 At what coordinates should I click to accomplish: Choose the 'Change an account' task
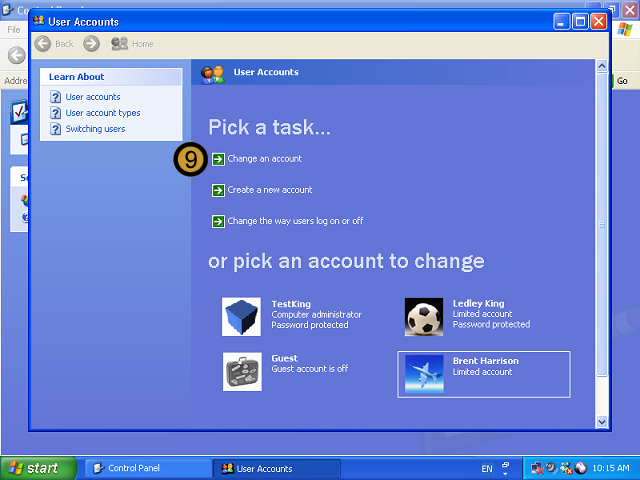(264, 158)
